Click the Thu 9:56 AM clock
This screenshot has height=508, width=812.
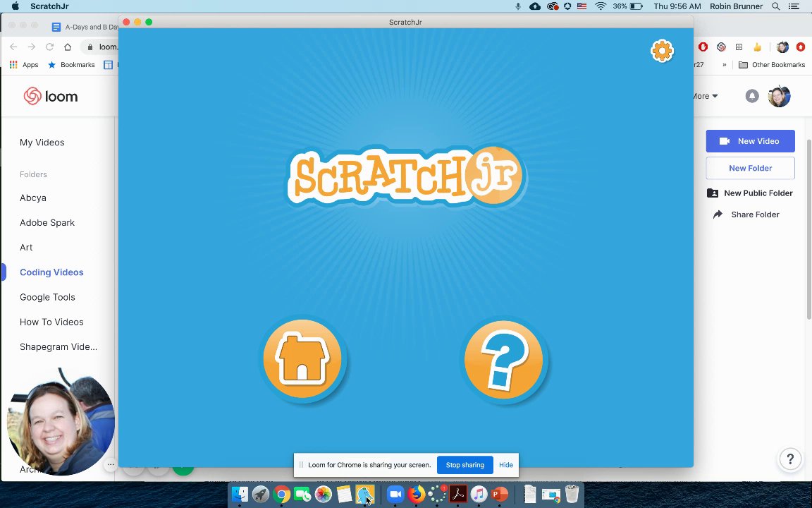pyautogui.click(x=677, y=6)
